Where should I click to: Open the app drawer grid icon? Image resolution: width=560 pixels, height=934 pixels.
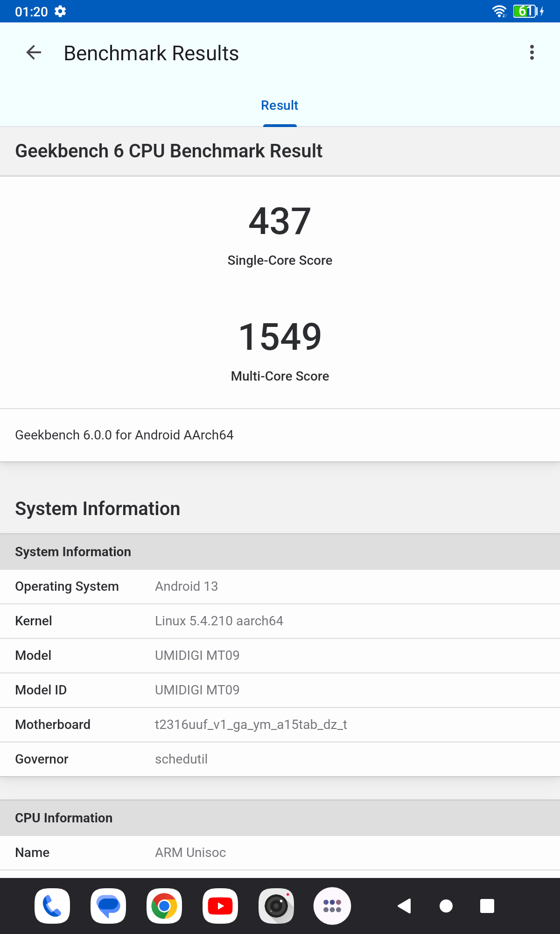[332, 906]
